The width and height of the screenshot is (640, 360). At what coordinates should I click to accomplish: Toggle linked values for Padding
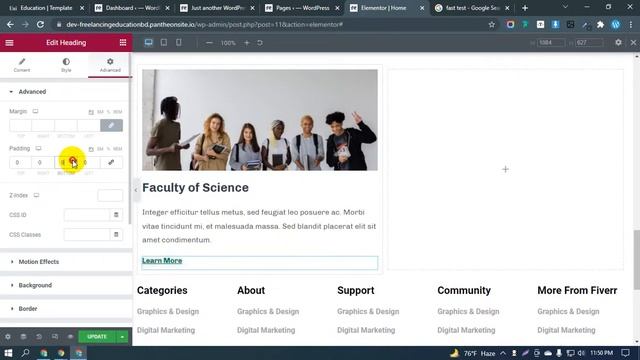click(x=111, y=162)
